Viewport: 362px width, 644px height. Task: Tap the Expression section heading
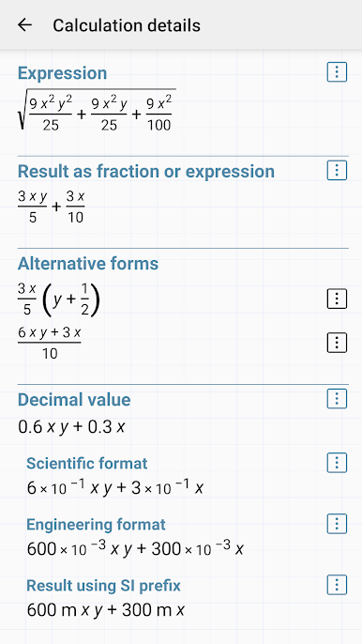63,73
